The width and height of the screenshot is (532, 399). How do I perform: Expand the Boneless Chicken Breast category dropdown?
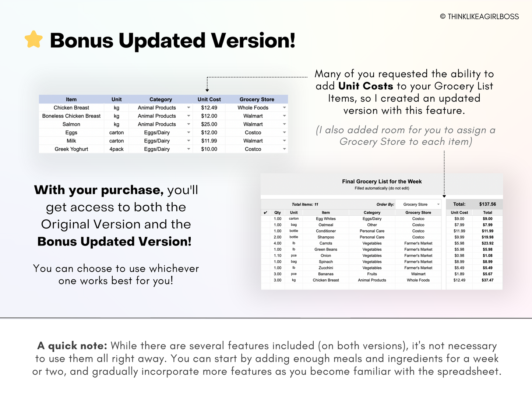[x=189, y=116]
